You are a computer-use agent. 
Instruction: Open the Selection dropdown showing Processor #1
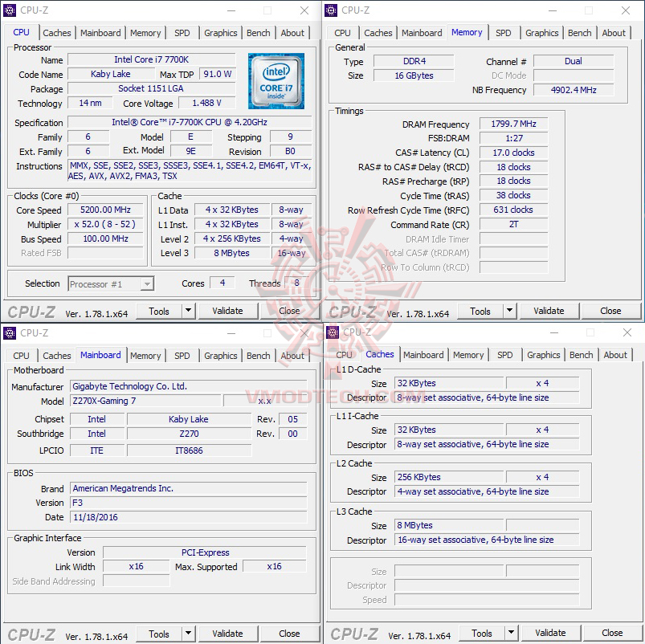(111, 283)
